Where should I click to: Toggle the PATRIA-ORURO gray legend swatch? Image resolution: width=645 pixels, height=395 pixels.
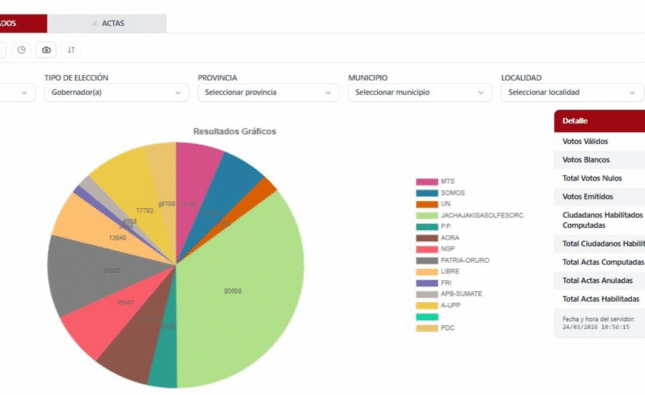pyautogui.click(x=427, y=260)
